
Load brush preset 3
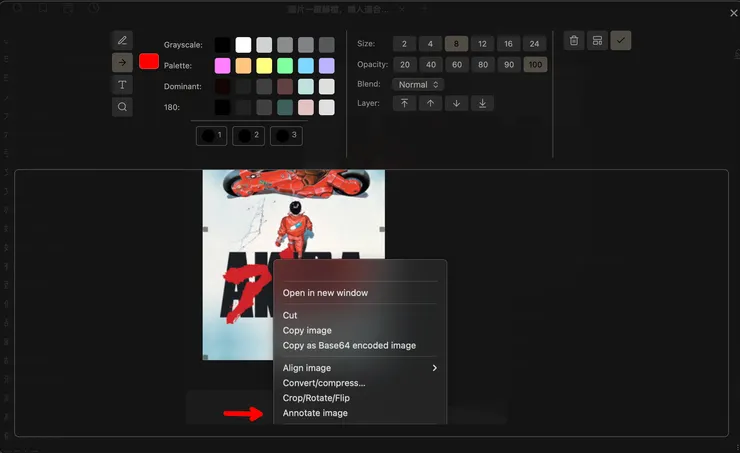(286, 136)
